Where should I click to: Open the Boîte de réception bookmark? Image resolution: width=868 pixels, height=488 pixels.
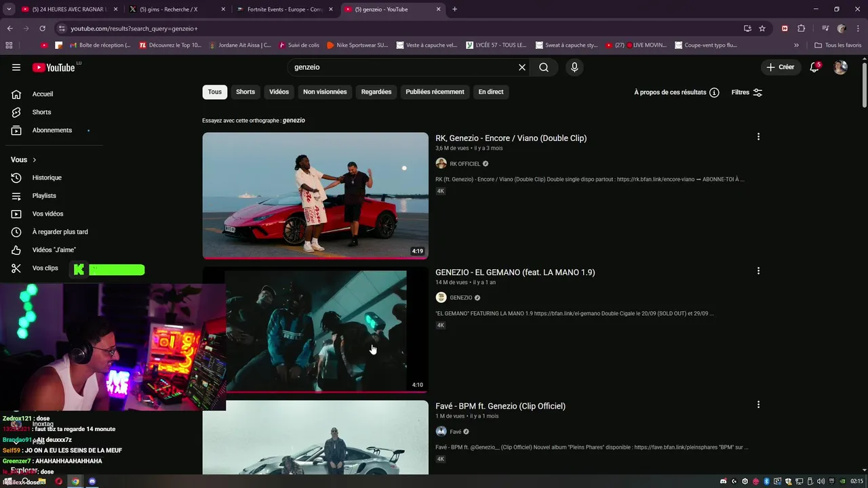(99, 45)
